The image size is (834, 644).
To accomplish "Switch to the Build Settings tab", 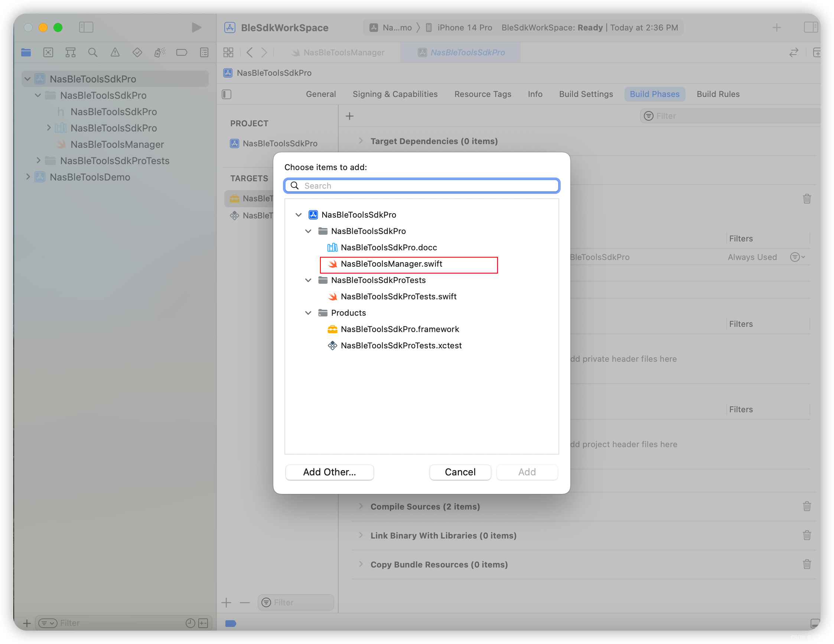I will 586,94.
